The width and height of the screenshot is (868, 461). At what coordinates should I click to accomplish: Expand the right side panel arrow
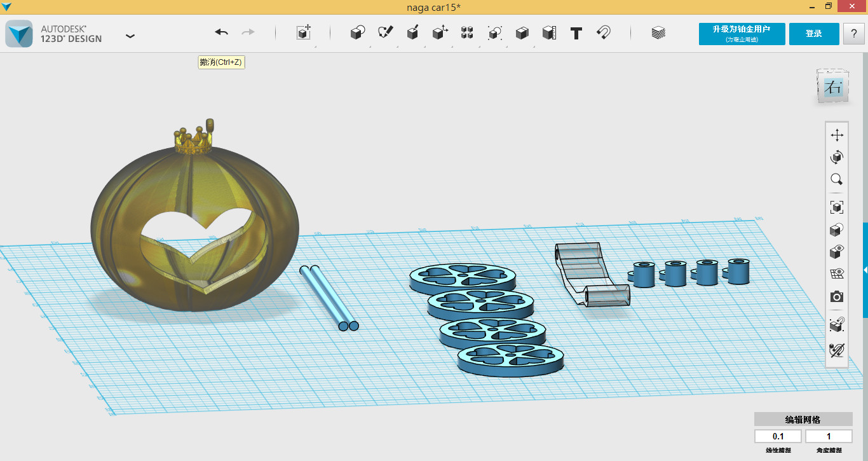pos(865,270)
